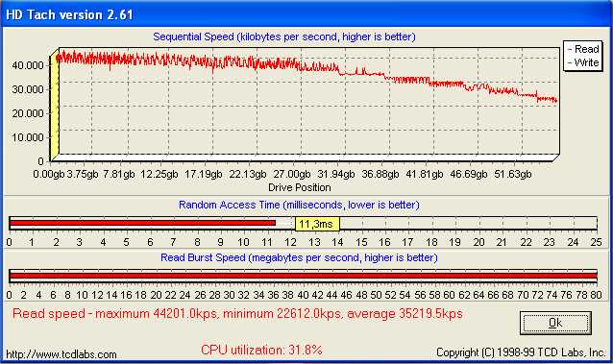Click the 3.75gb drive position label
The image size is (613, 364).
coord(83,174)
